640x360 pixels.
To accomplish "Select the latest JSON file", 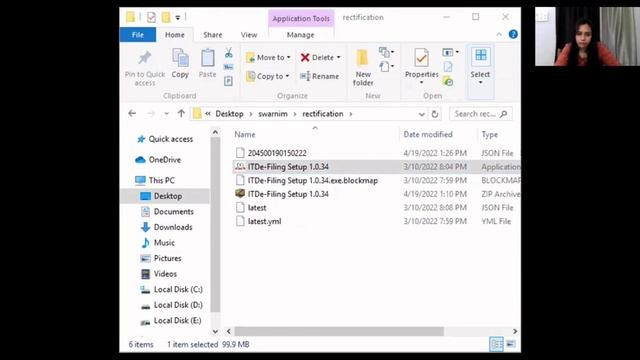I will click(257, 208).
